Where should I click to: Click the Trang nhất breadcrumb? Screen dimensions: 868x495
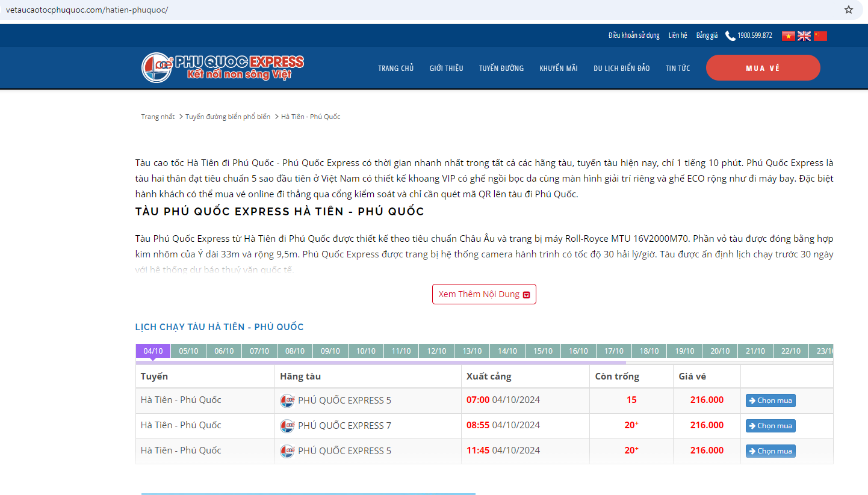[x=158, y=117]
